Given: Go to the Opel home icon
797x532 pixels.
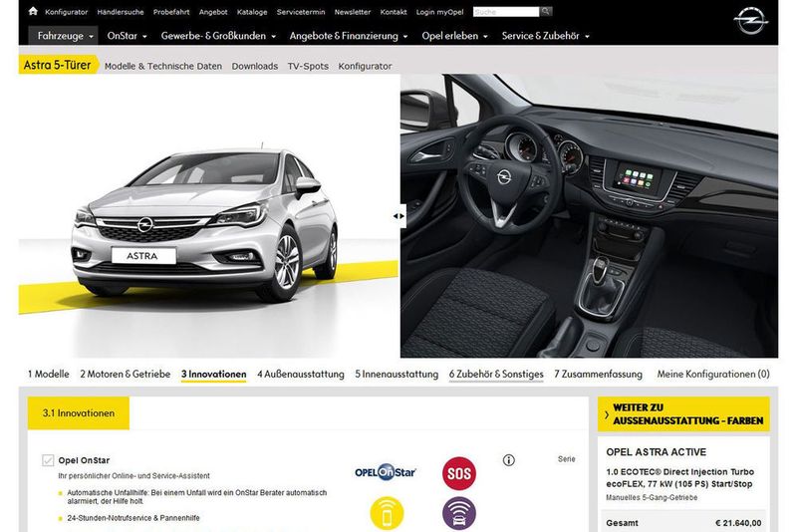Looking at the screenshot, I should 33,11.
